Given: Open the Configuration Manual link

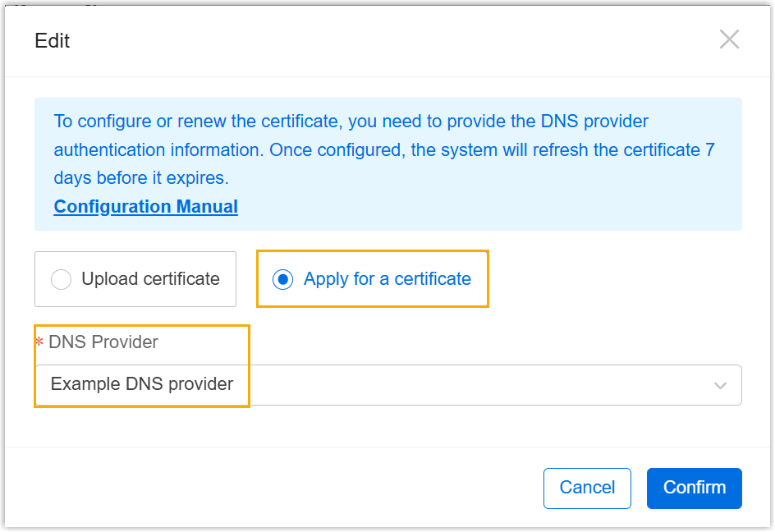Looking at the screenshot, I should [x=145, y=207].
